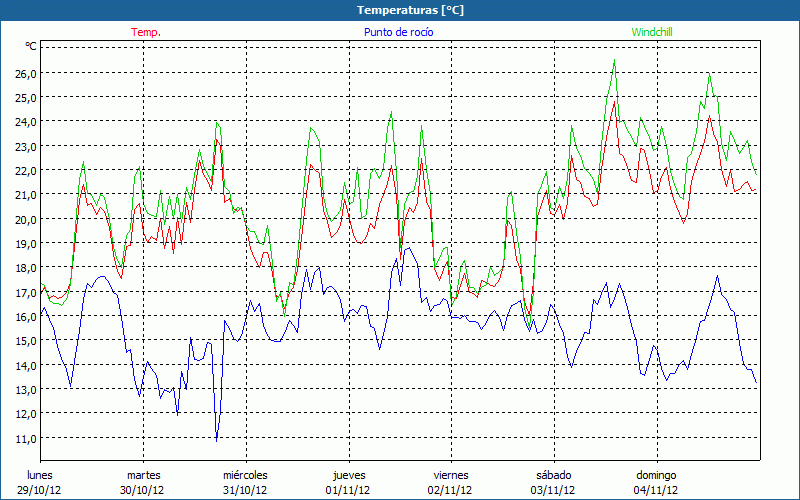The height and width of the screenshot is (500, 800).
Task: Select the jueves day label
Action: coord(348,475)
